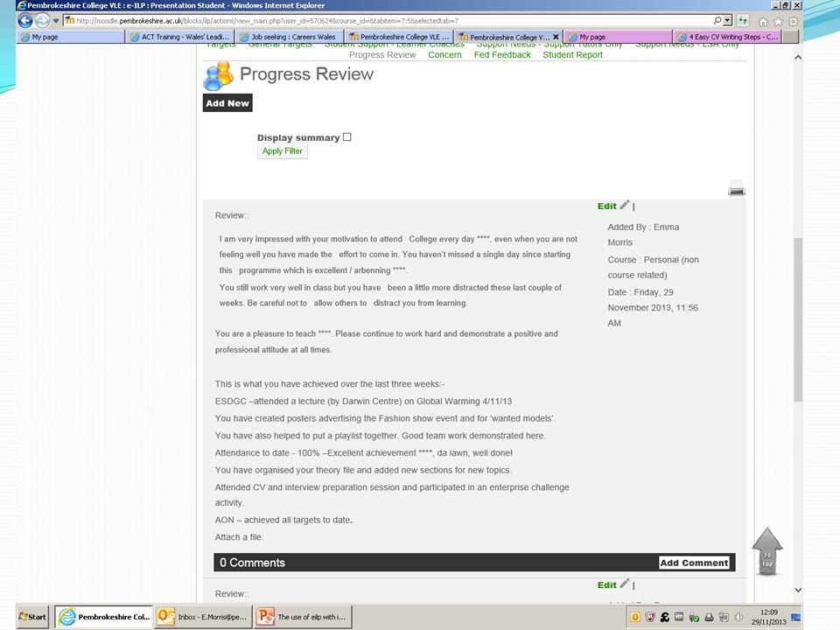Switch to the first My page tab
This screenshot has width=840, height=630.
click(x=71, y=37)
